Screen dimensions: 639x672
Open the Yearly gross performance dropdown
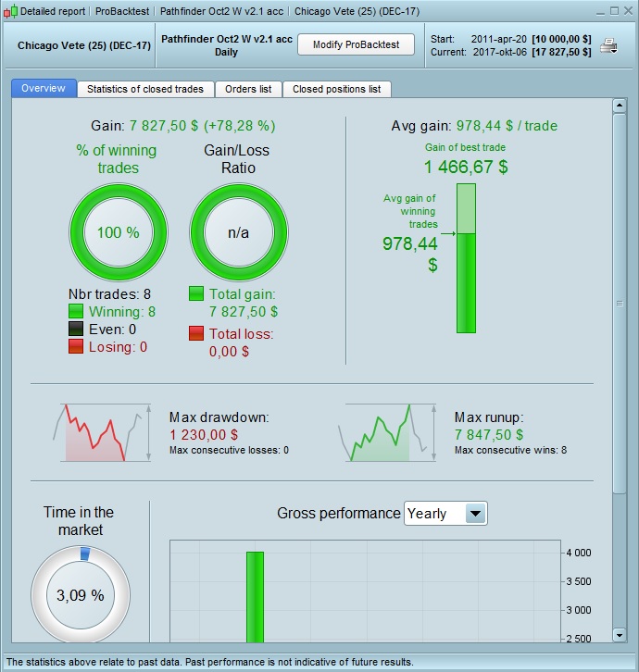click(445, 513)
